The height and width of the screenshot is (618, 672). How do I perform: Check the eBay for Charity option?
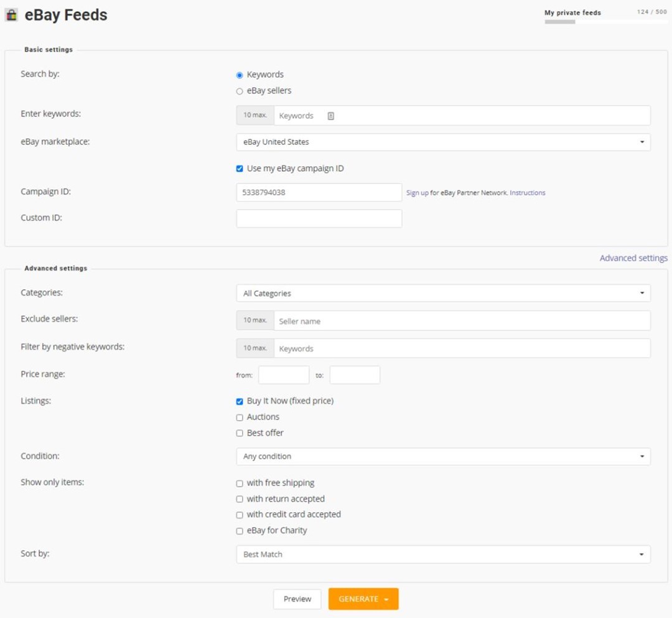(x=240, y=531)
